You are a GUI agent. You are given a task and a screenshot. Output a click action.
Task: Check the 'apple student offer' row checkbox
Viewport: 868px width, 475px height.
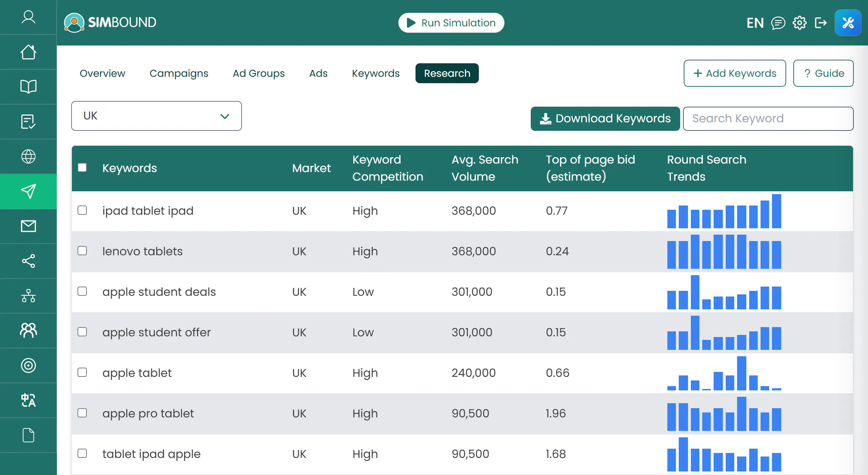(x=82, y=332)
